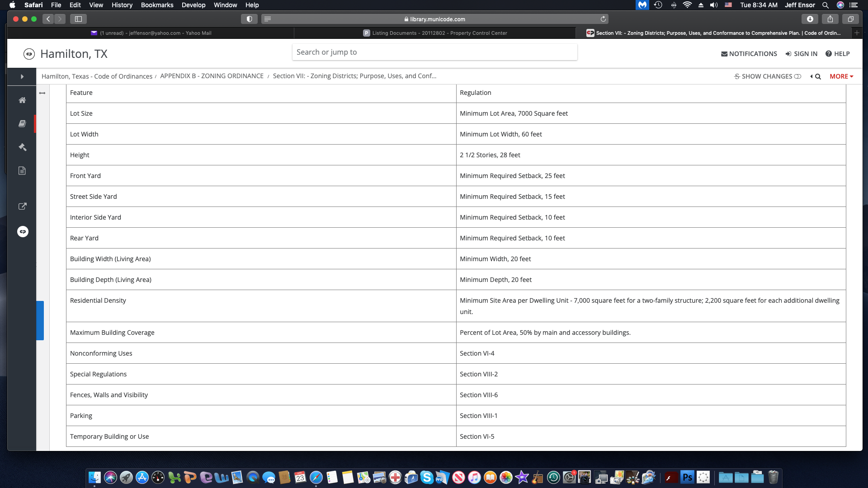Click the home icon in left sidebar

22,100
